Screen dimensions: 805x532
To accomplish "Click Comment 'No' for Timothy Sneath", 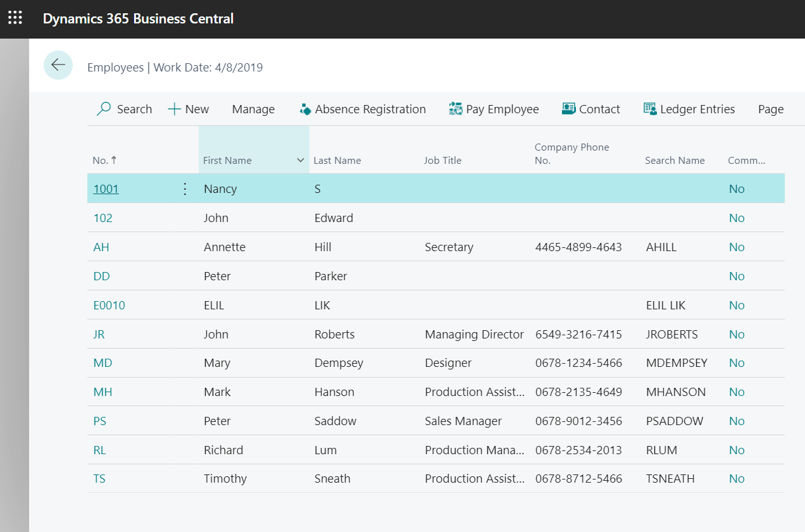I will click(737, 479).
